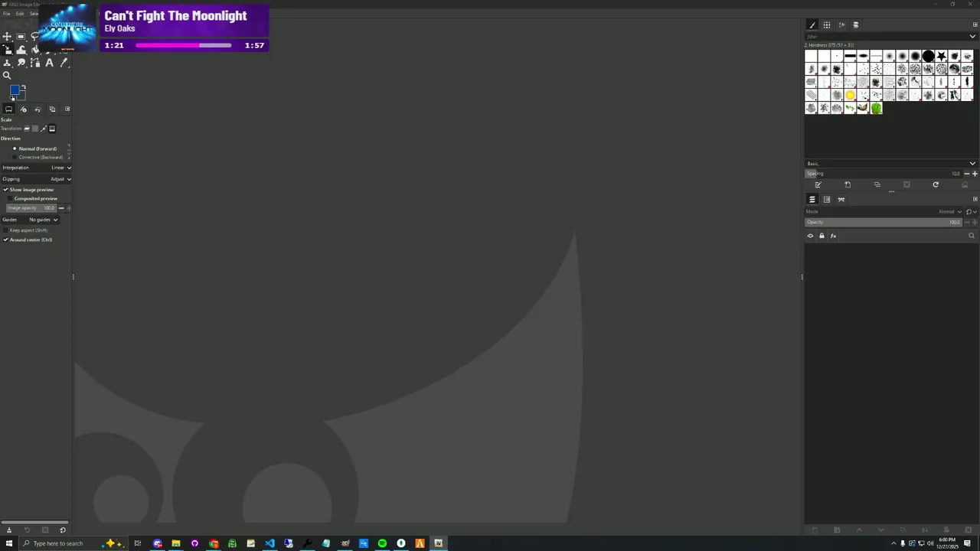This screenshot has width=980, height=551.
Task: Switch to the Fonts tab
Action: click(x=841, y=24)
